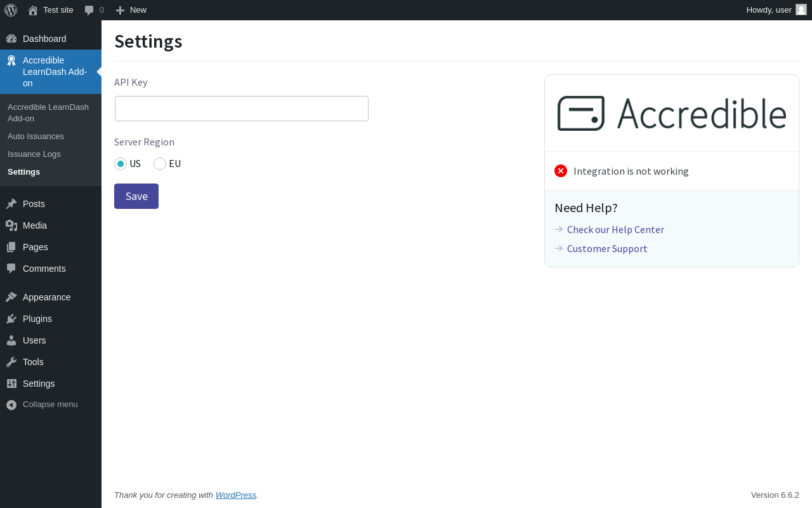Click the Server Region label
This screenshot has height=508, width=812.
pos(144,142)
